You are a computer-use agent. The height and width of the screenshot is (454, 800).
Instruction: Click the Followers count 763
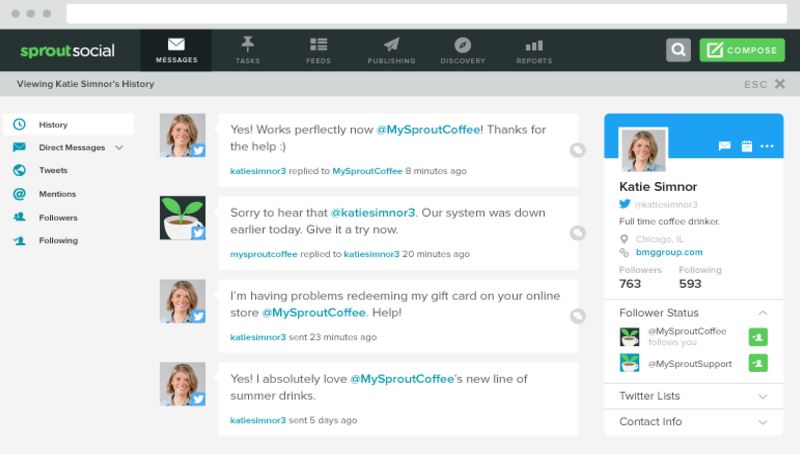(x=630, y=284)
